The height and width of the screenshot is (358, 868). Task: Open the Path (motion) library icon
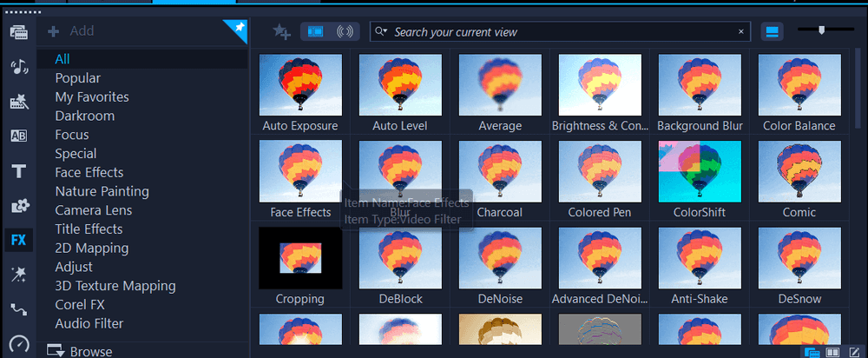[18, 308]
